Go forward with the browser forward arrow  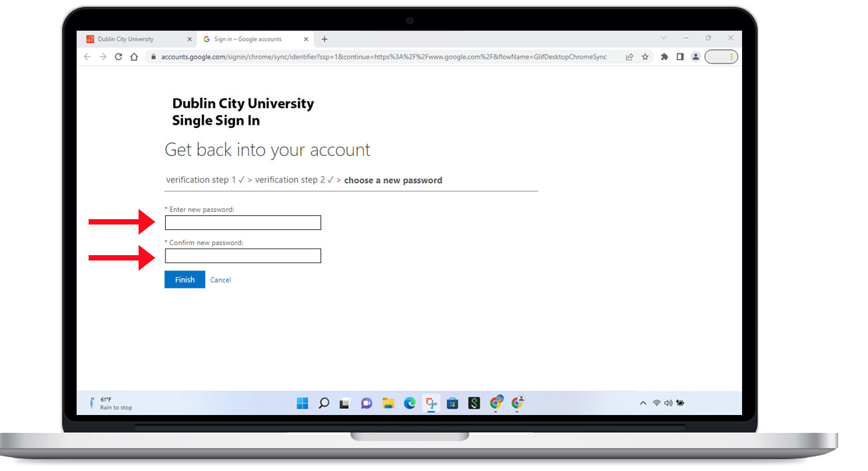pyautogui.click(x=103, y=57)
